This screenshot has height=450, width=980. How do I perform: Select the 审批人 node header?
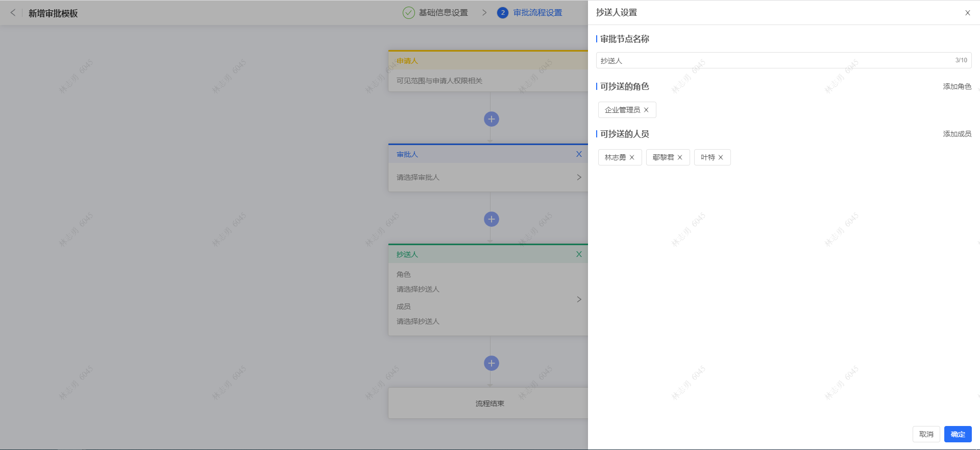click(488, 154)
